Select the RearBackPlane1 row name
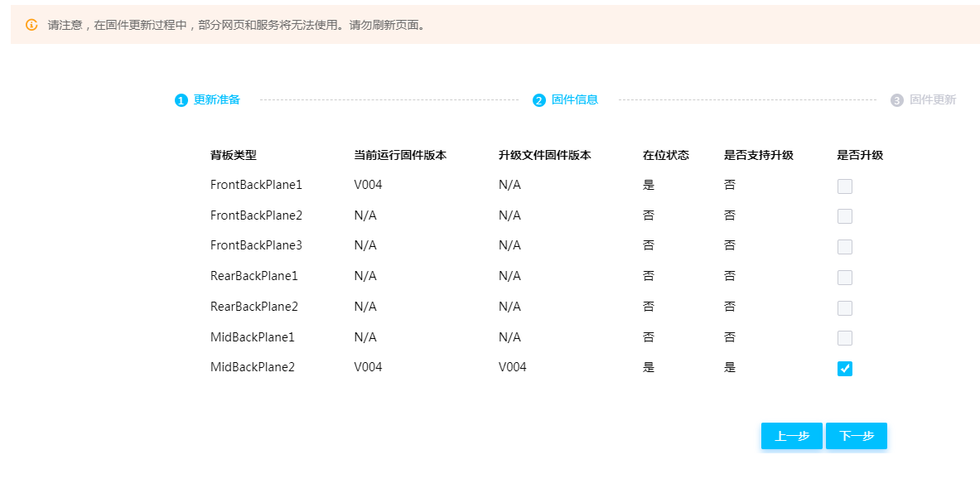980x479 pixels. 253,276
